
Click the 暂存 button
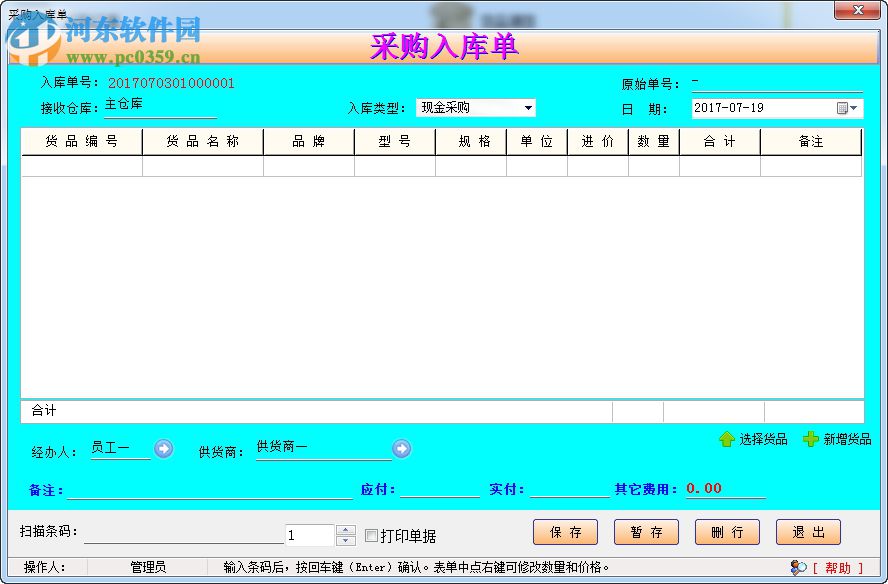[x=646, y=532]
